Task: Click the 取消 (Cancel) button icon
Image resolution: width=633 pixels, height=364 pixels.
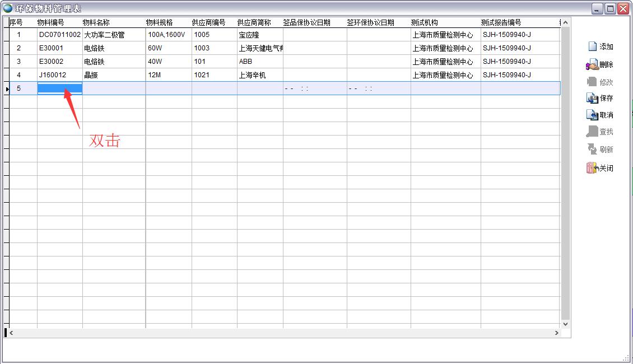Action: coord(591,114)
